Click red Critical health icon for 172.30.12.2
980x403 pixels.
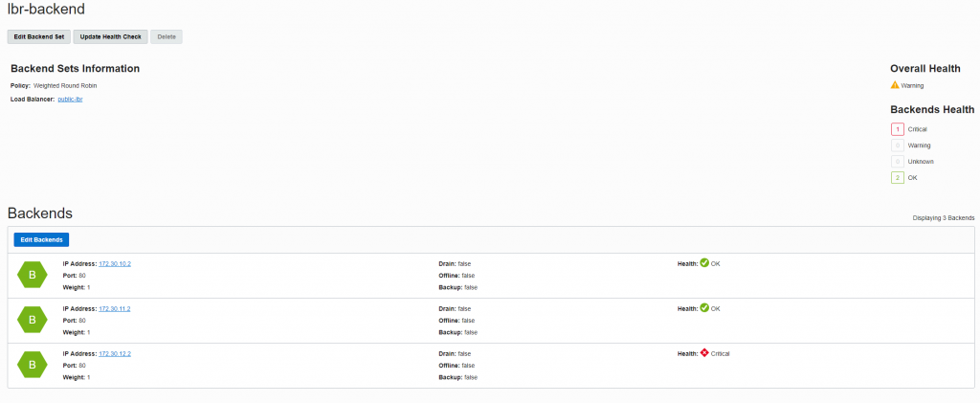click(x=704, y=353)
